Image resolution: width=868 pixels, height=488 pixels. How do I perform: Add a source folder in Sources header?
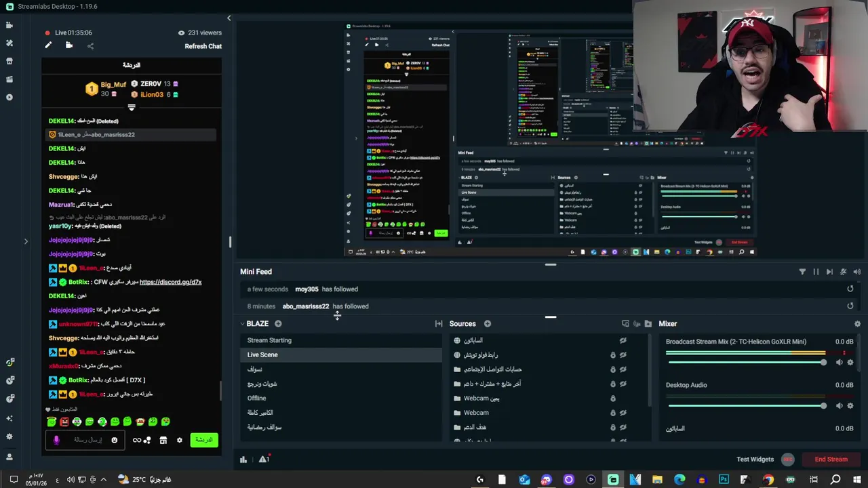pyautogui.click(x=648, y=324)
